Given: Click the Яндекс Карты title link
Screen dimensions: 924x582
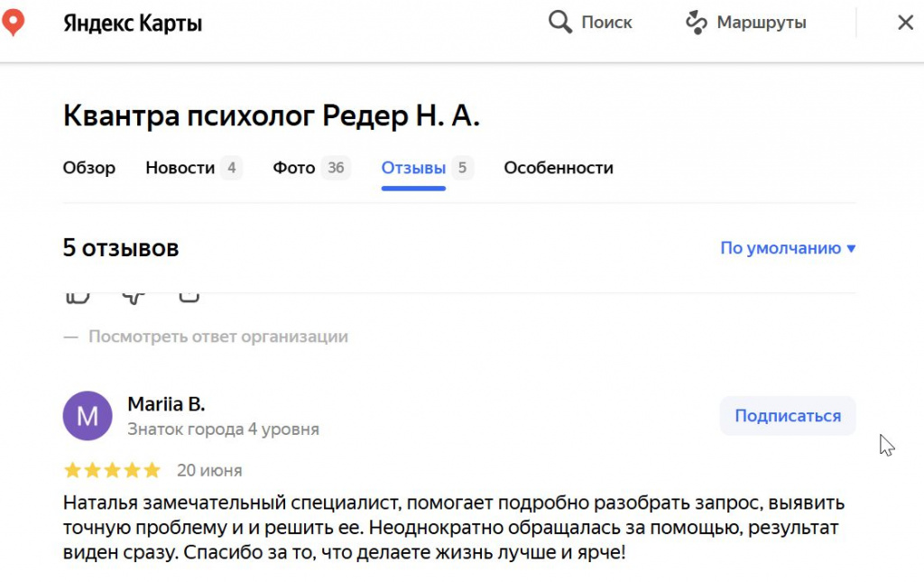Looking at the screenshot, I should (x=133, y=22).
